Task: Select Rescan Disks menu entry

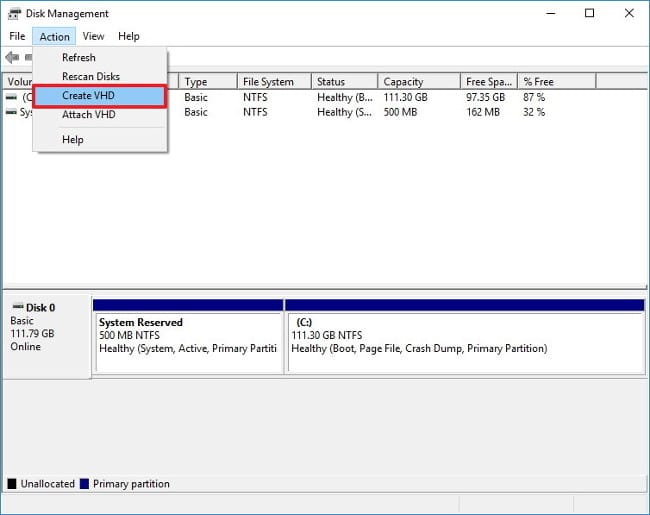Action: (100, 76)
